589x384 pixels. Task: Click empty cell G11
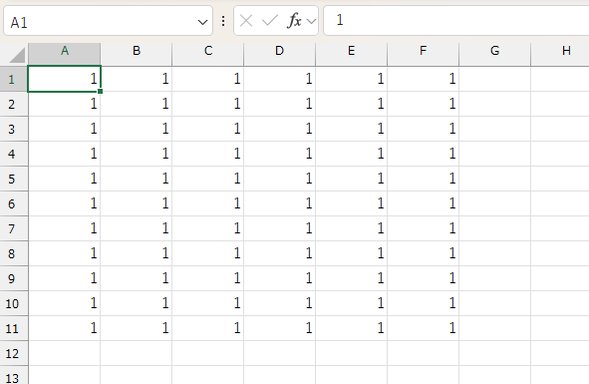495,328
